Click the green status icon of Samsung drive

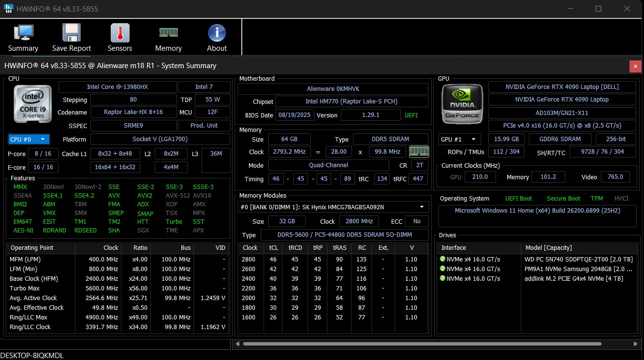click(x=442, y=269)
